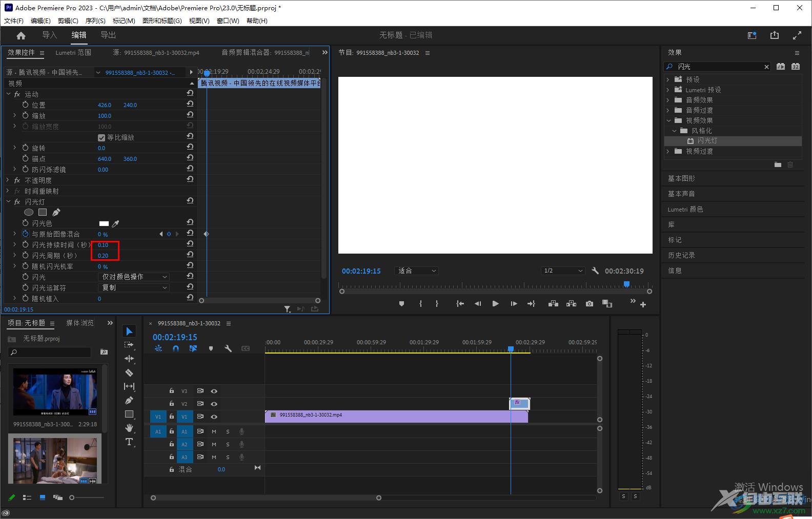The height and width of the screenshot is (519, 812).
Task: Reset the 位置 parameter
Action: 190,104
